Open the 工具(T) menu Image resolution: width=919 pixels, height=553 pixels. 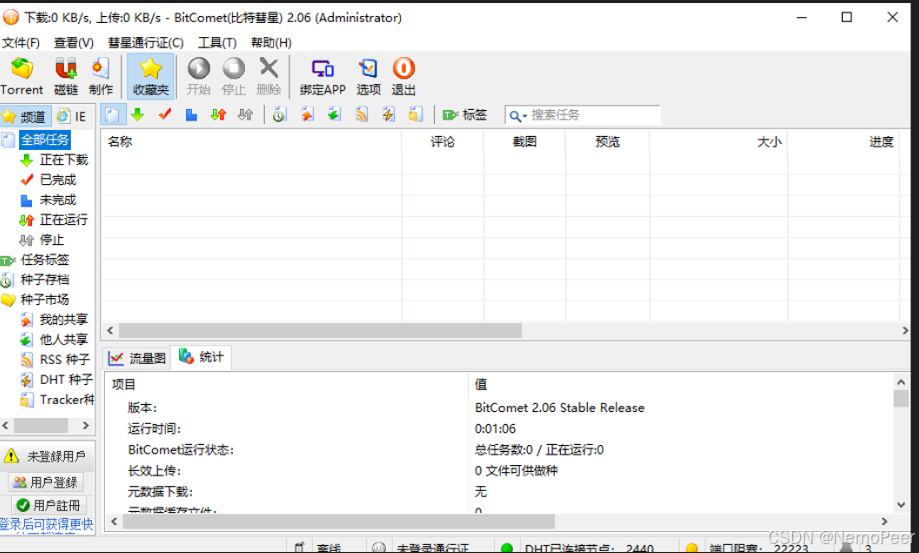pos(217,43)
